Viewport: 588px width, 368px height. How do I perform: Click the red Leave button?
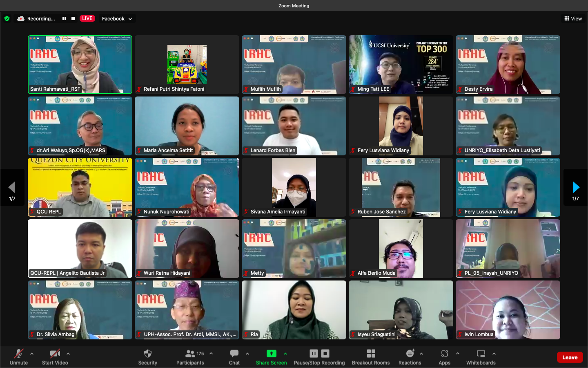570,357
